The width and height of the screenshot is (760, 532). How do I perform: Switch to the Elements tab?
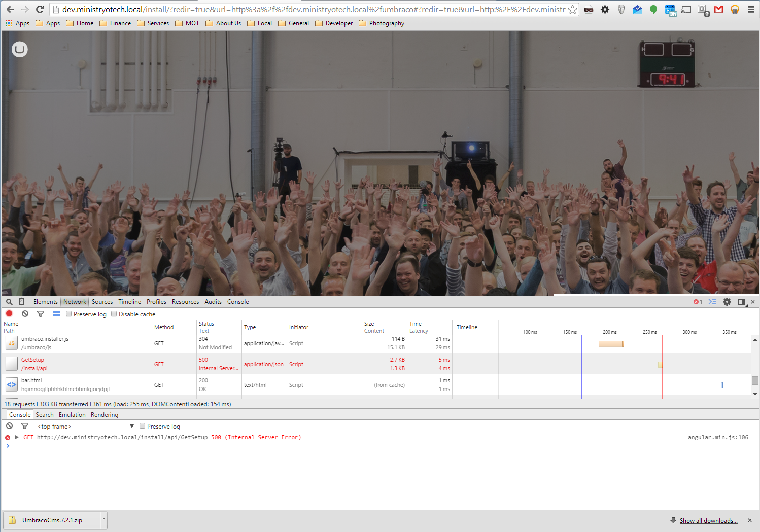click(46, 302)
